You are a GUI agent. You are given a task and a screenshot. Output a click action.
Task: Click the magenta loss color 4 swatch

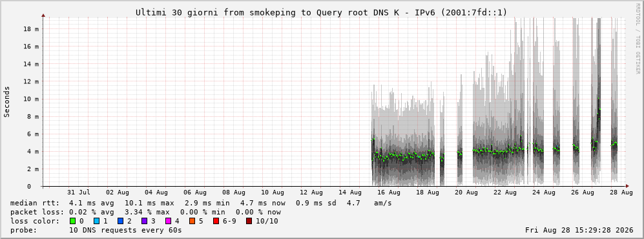click(168, 222)
